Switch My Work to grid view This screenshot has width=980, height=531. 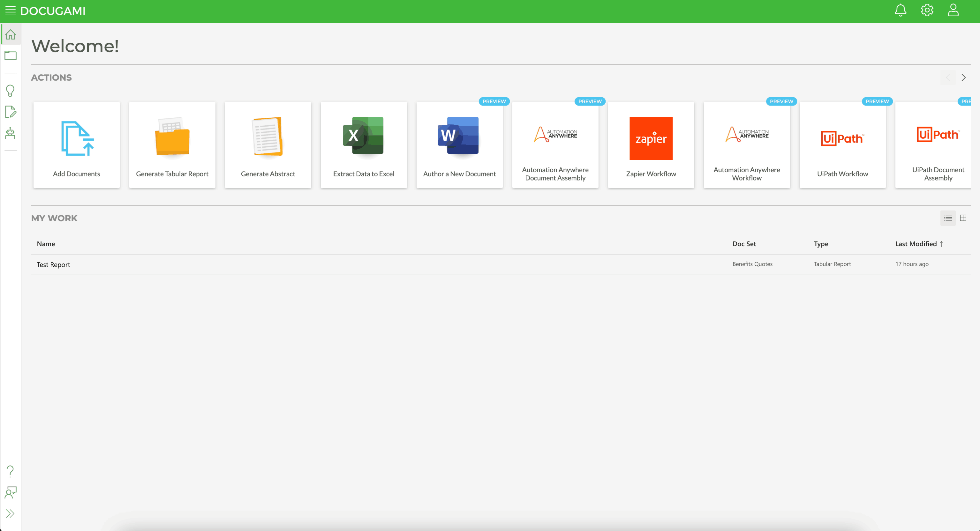(964, 218)
